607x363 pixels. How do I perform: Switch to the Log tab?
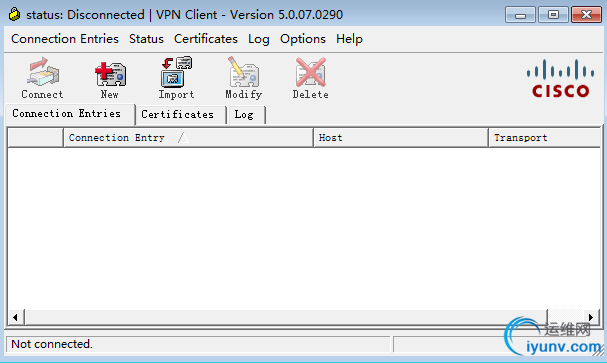247,115
